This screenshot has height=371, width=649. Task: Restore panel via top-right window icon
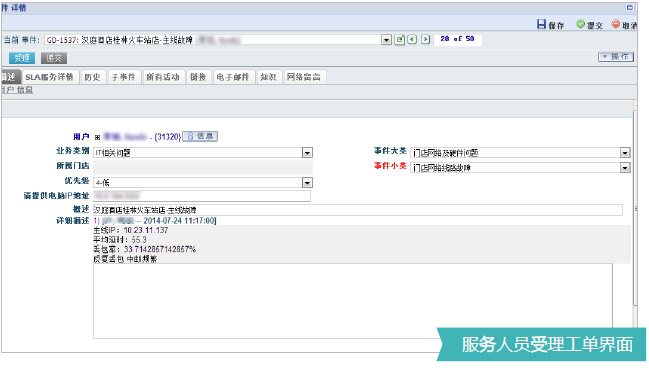point(630,7)
